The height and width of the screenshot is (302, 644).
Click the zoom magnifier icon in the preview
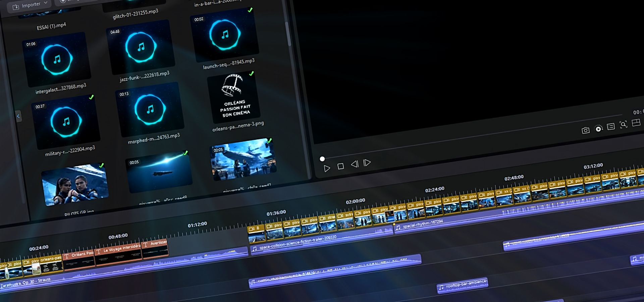pyautogui.click(x=623, y=124)
